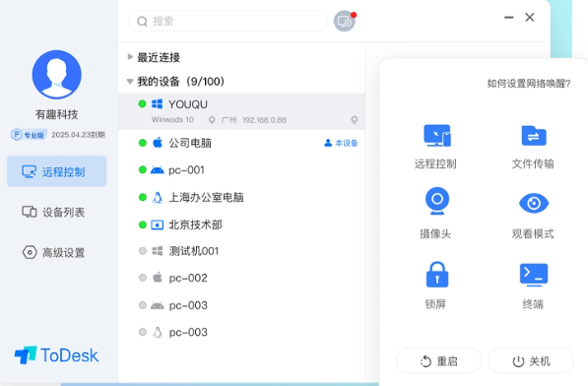The image size is (588, 386).
Task: Click the 2025.04.23到期 expiry text
Action: click(x=78, y=135)
